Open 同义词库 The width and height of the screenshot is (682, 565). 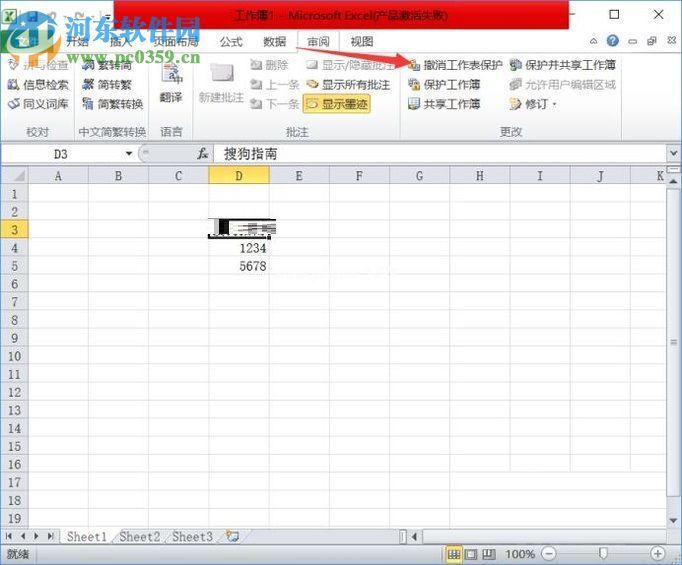tap(38, 104)
